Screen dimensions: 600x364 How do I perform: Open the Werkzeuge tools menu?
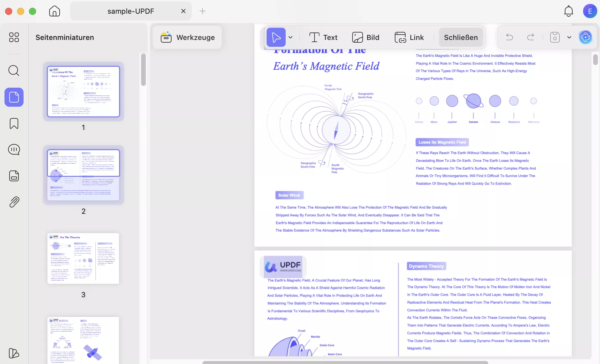pyautogui.click(x=188, y=37)
